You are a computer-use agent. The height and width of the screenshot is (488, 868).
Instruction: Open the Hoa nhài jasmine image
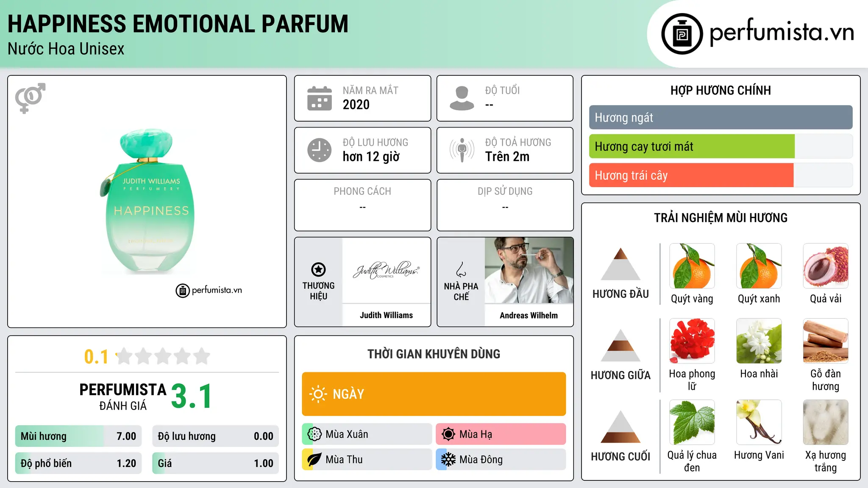(x=759, y=341)
